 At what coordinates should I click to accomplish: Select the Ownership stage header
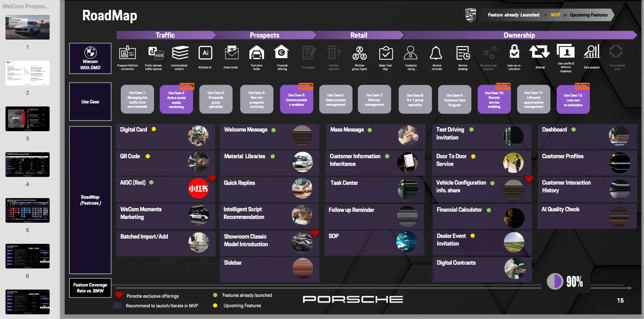tap(519, 35)
